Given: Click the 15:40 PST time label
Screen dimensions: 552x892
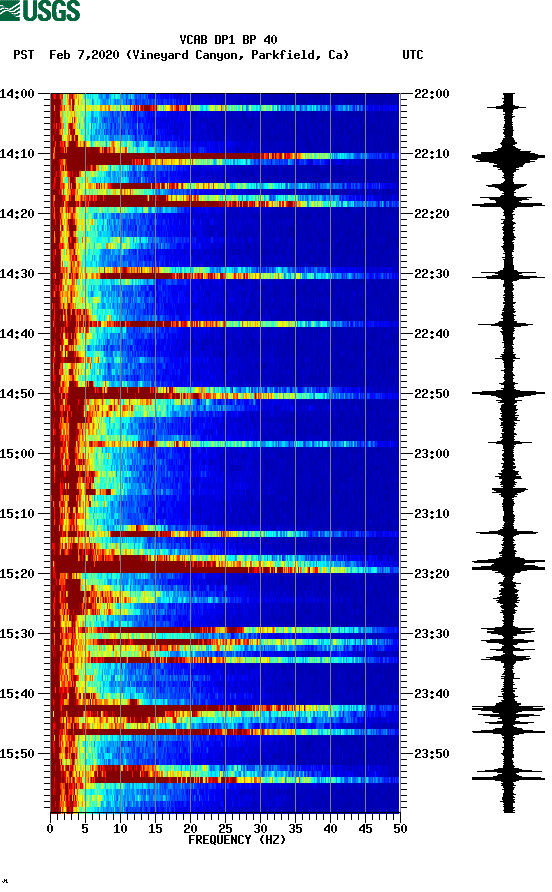Looking at the screenshot, I should pos(17,694).
